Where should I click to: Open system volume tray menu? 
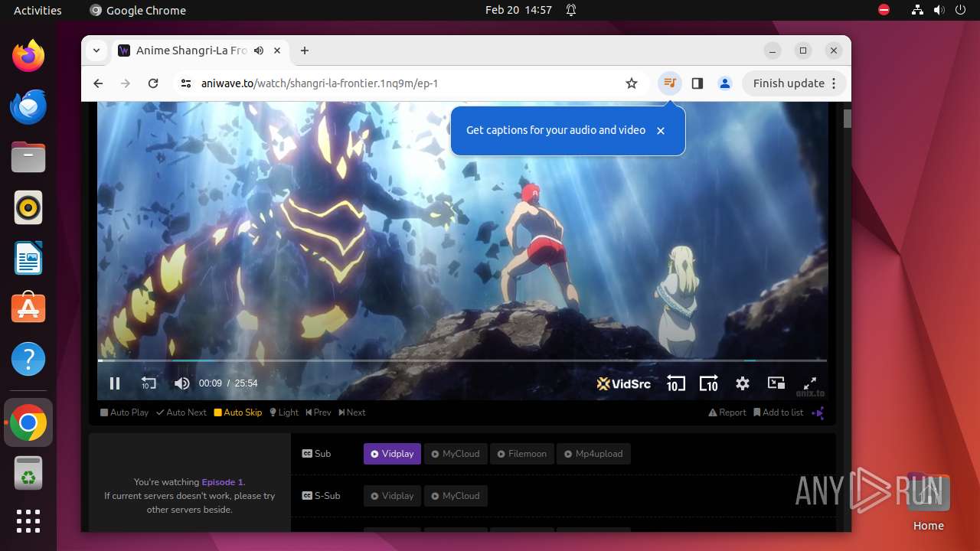click(939, 10)
